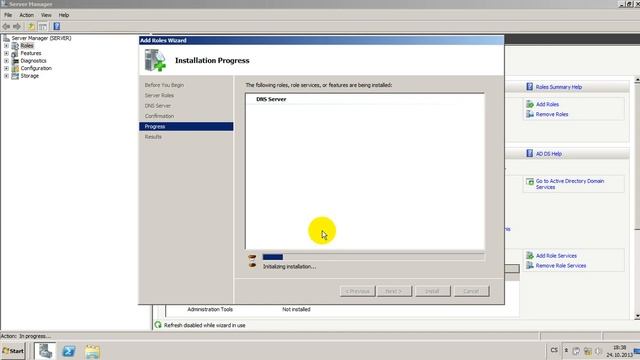Click the Add Role Services icon
The width and height of the screenshot is (640, 360).
click(530, 256)
